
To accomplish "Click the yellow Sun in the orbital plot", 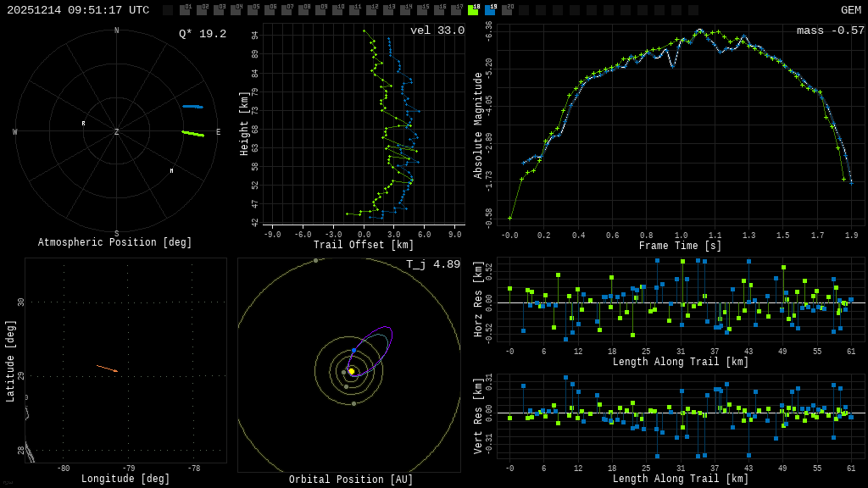I will [x=351, y=371].
